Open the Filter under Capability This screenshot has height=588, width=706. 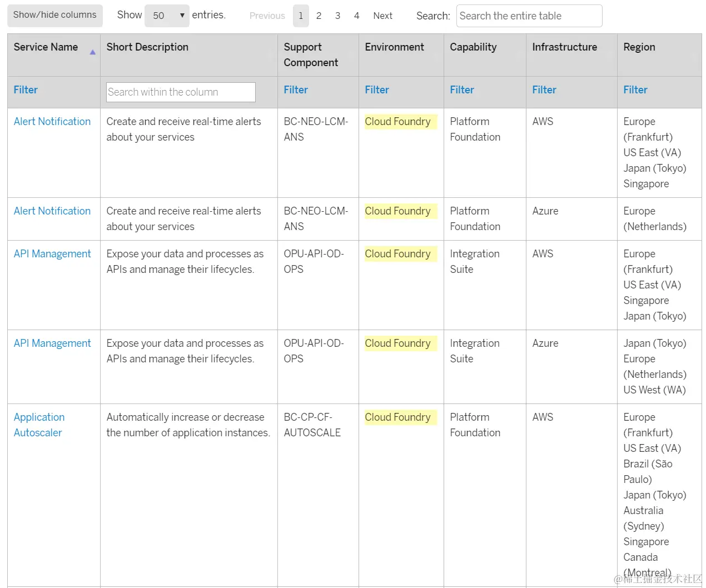click(462, 90)
